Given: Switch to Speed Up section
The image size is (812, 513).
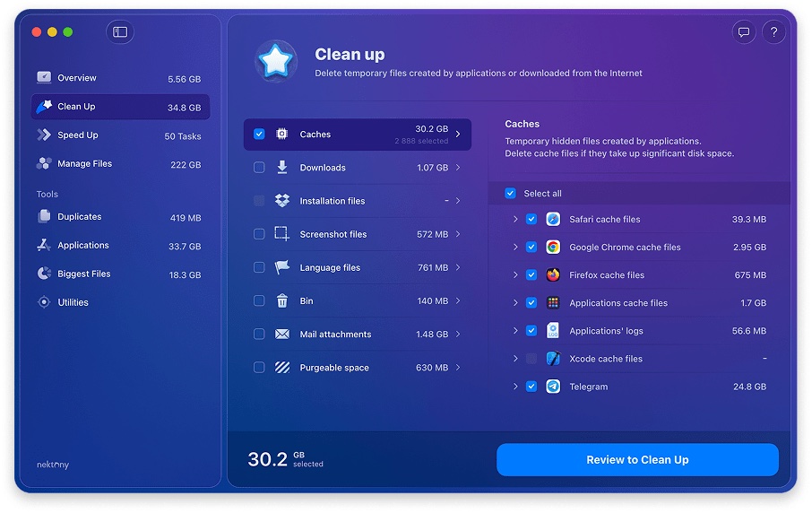Looking at the screenshot, I should (120, 135).
